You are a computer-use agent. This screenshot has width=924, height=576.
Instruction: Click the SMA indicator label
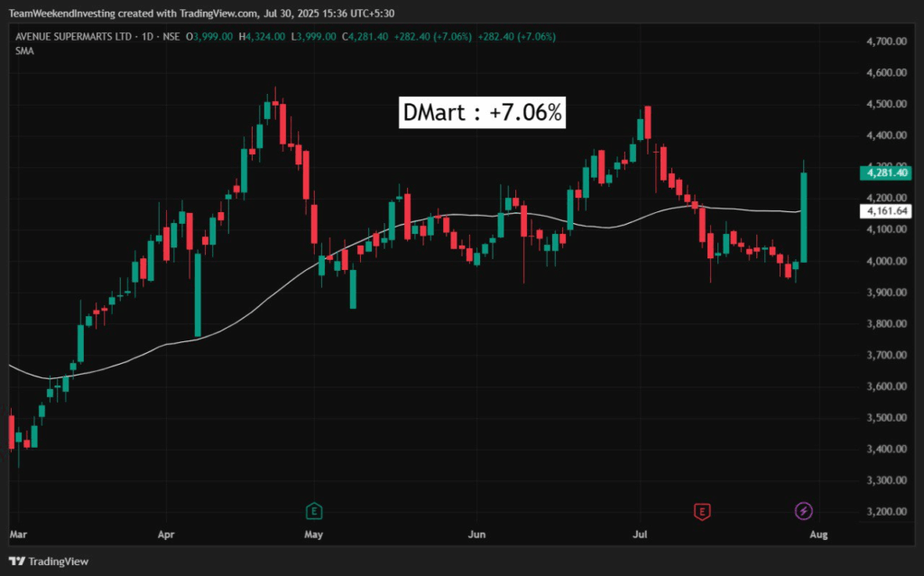24,51
